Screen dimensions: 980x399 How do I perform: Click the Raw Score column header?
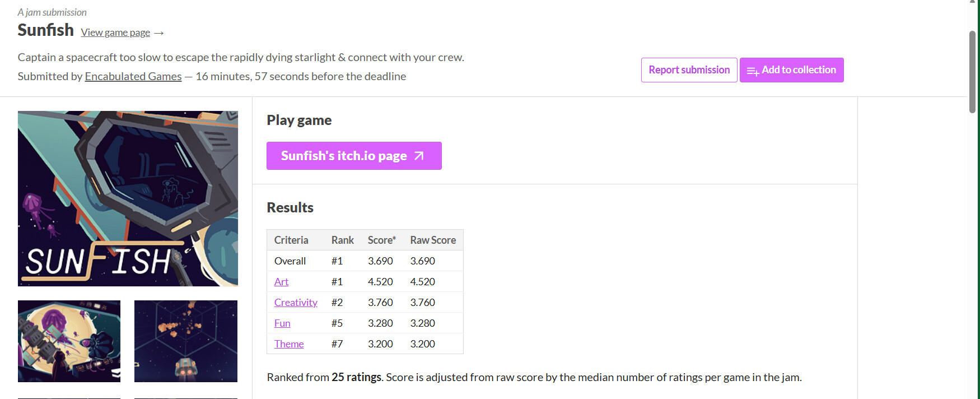(433, 240)
